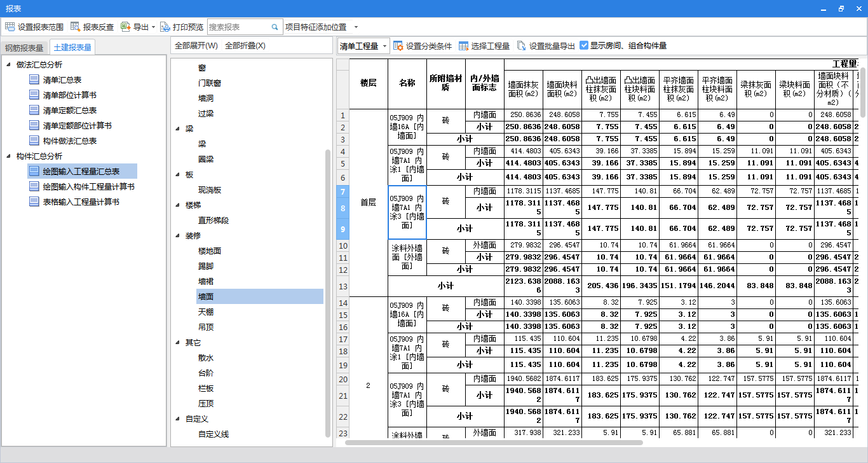
Task: Click the 楼层 column header
Action: pos(369,83)
